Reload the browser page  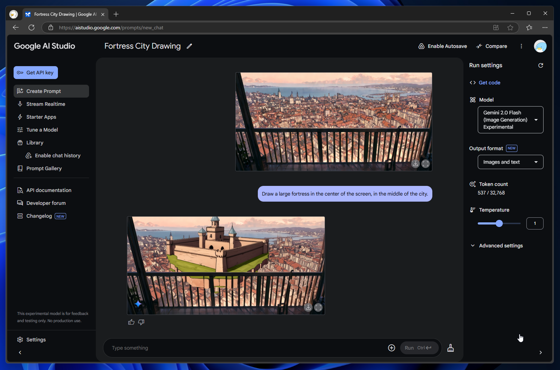31,28
